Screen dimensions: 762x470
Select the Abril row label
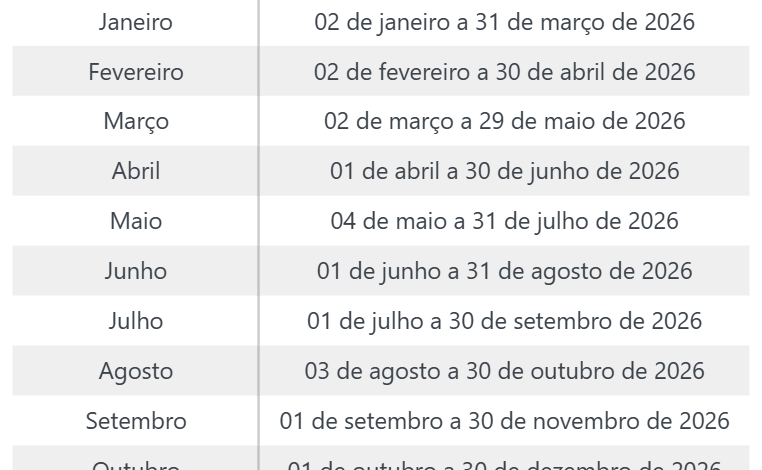(135, 171)
